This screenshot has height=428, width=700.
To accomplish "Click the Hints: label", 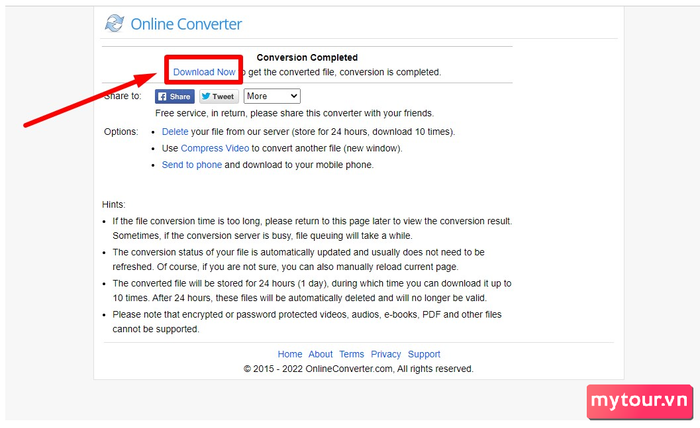I will point(113,204).
